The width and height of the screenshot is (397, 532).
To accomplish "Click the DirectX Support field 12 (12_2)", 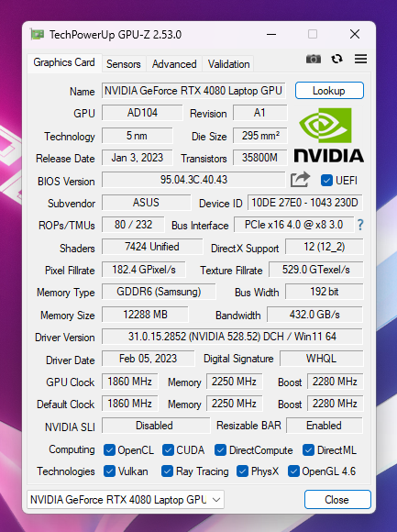I will 324,247.
